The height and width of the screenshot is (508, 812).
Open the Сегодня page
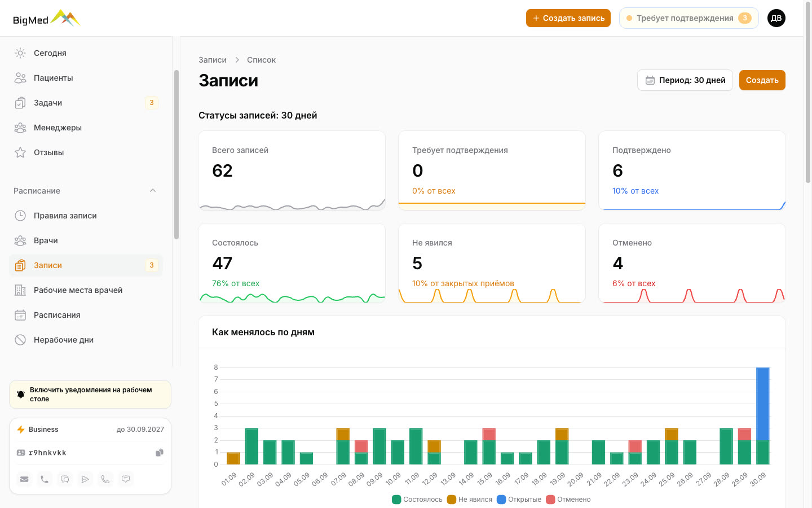pyautogui.click(x=86, y=53)
